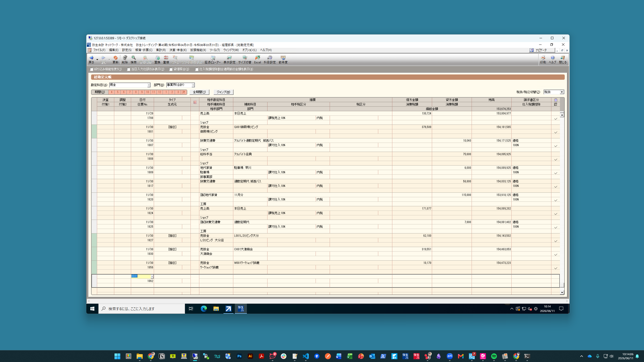
Task: Open 表示設定 display settings
Action: 229,59
